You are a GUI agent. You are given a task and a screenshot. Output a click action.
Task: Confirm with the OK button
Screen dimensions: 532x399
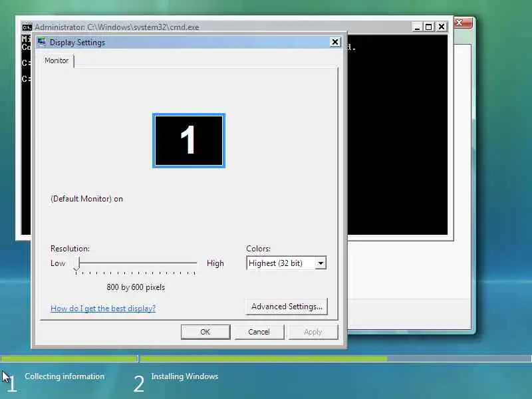pos(205,332)
